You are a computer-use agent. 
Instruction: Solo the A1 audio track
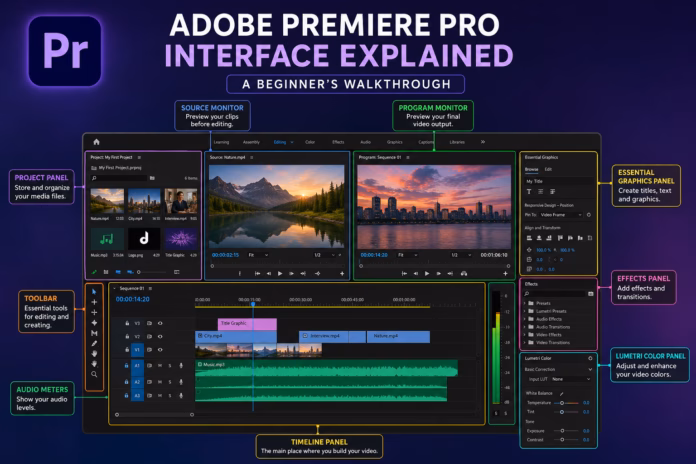click(x=170, y=366)
